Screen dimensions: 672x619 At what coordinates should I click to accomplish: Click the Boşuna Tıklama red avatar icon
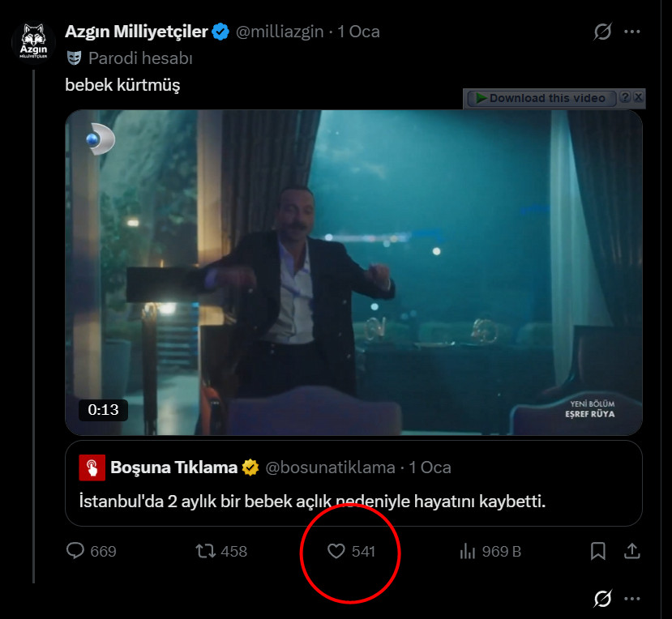coord(92,467)
